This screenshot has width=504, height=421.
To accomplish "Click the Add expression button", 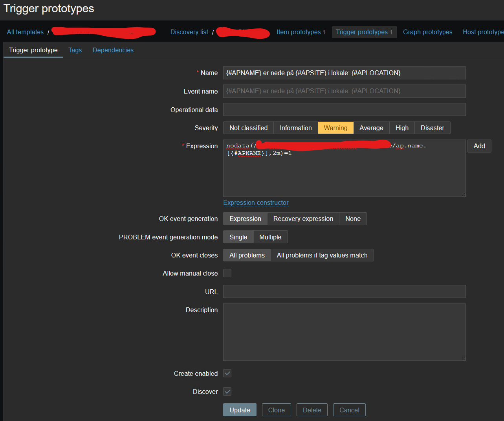I will pyautogui.click(x=479, y=146).
